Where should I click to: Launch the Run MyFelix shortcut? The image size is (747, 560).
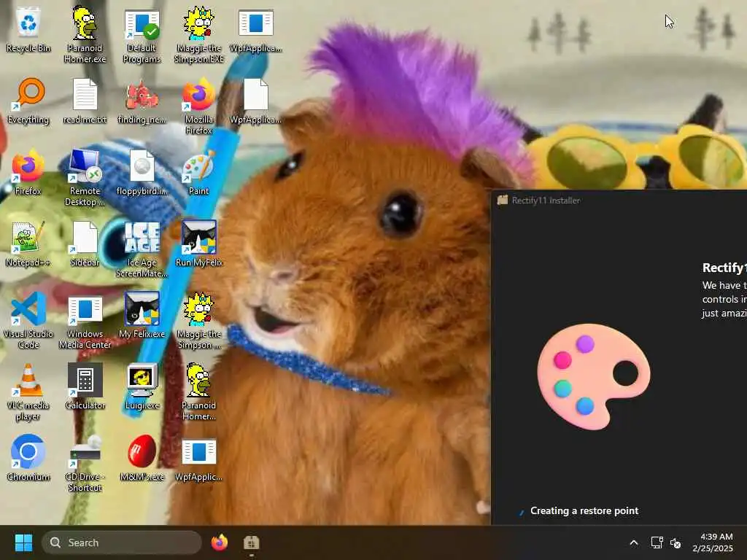pos(198,244)
